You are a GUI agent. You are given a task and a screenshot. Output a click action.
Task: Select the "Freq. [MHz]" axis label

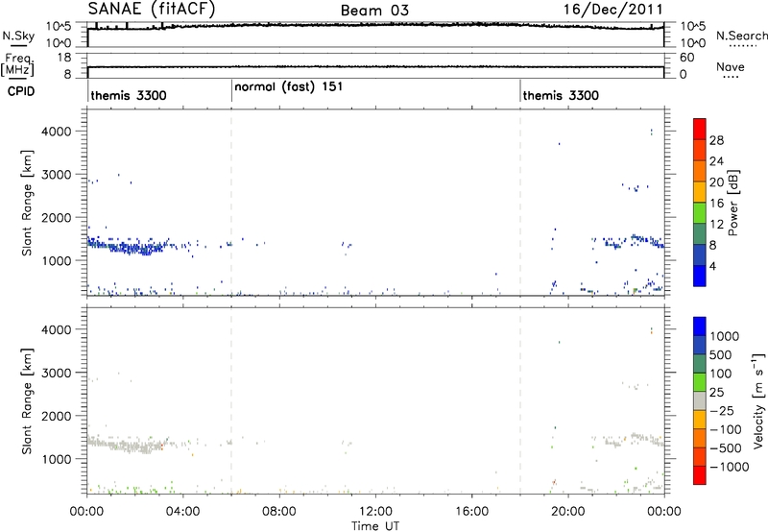tap(18, 64)
